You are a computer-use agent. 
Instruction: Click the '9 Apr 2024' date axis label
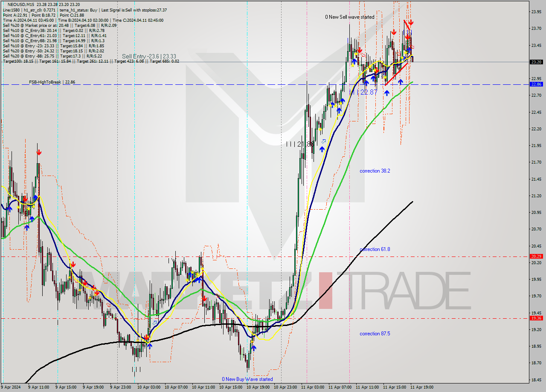coord(10,387)
